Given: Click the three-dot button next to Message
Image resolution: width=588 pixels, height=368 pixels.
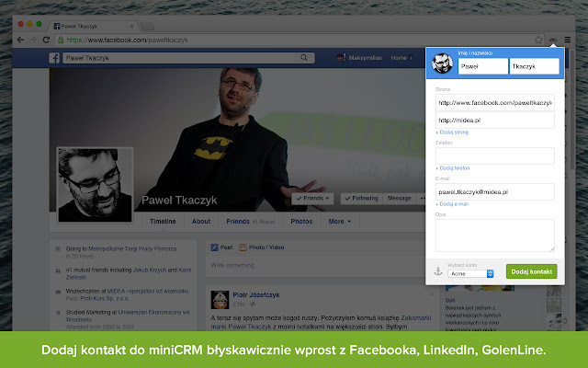Looking at the screenshot, I should coord(423,199).
